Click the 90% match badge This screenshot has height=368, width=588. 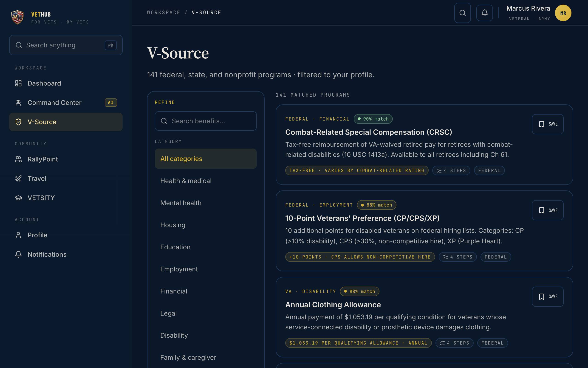[x=373, y=119]
